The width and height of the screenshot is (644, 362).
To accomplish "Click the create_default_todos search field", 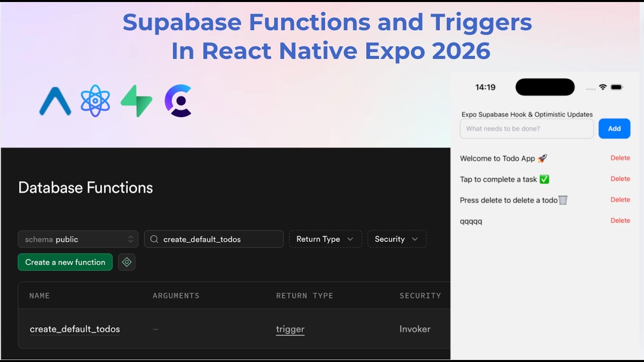I will pos(214,239).
